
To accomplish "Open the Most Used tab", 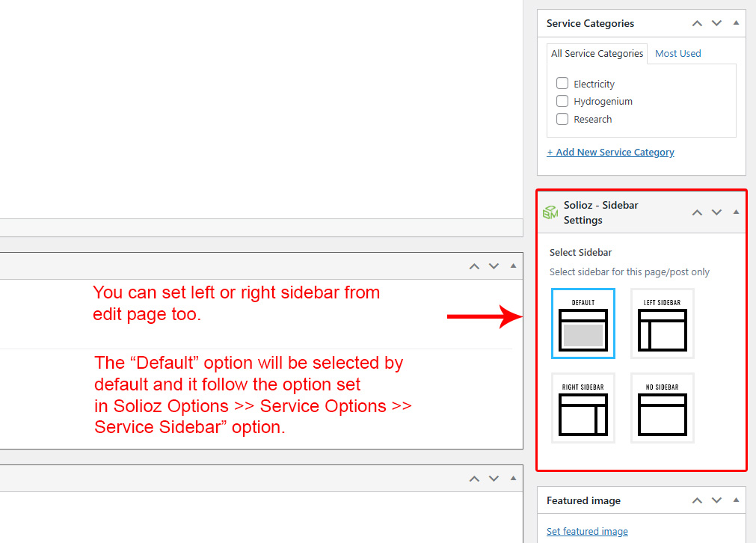I will click(x=677, y=53).
